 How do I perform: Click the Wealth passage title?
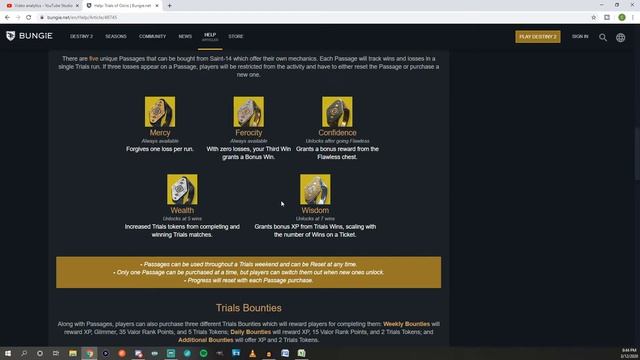click(x=182, y=210)
